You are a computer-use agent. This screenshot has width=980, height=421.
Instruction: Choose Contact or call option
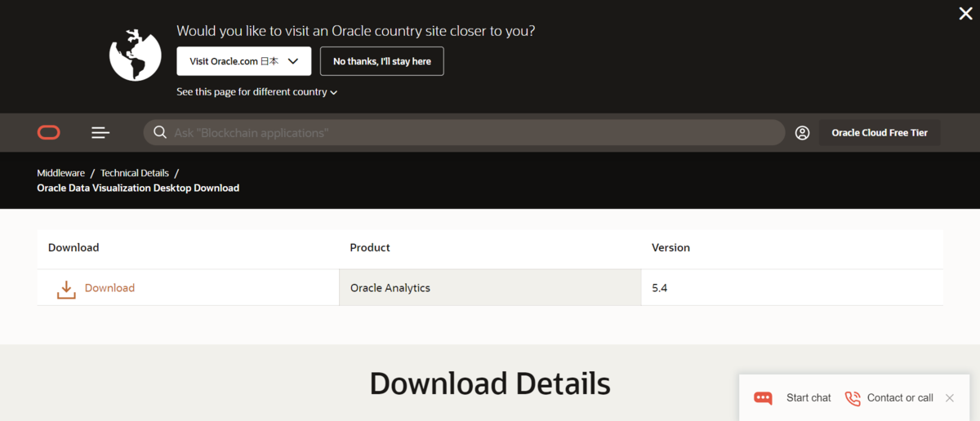point(900,398)
